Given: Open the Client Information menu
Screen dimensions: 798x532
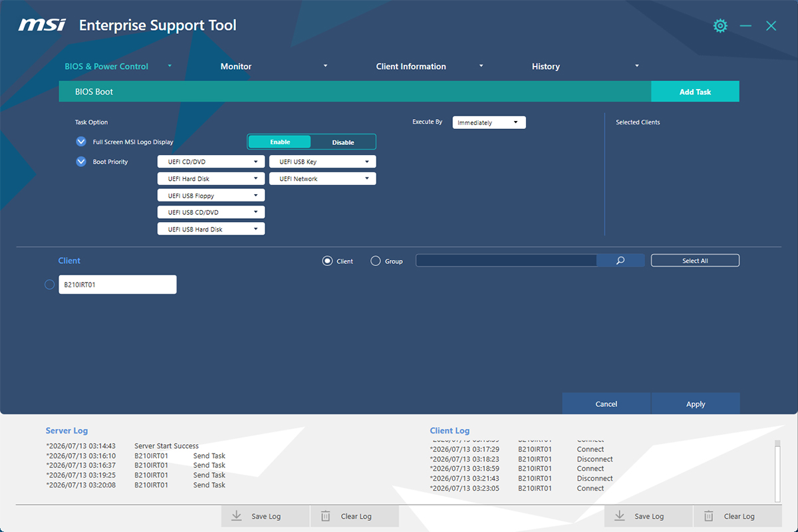Looking at the screenshot, I should pyautogui.click(x=430, y=66).
